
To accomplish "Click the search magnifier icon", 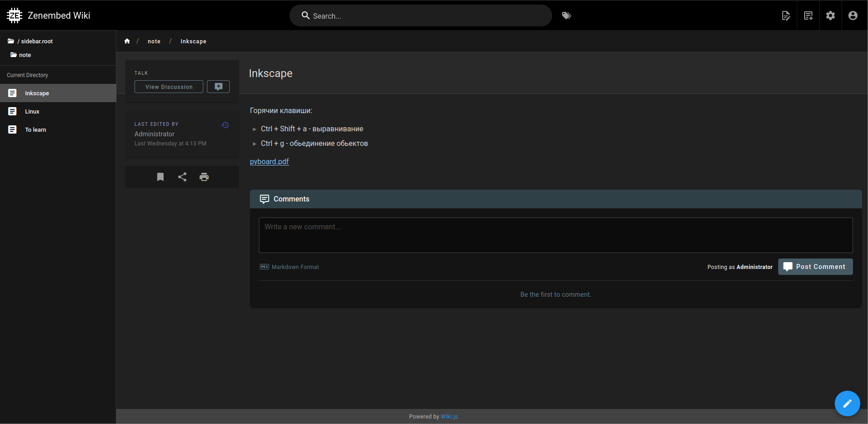I will pos(305,16).
